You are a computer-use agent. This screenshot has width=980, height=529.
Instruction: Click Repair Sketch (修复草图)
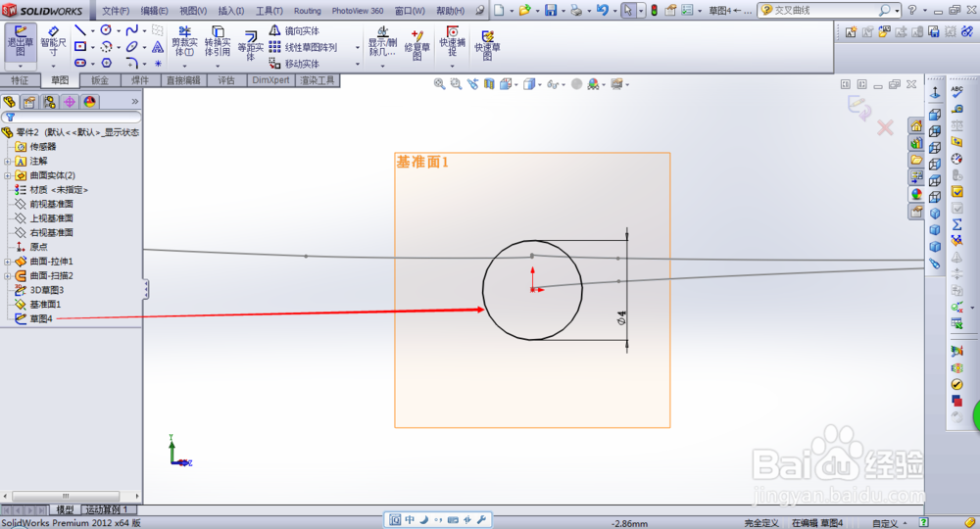pyautogui.click(x=416, y=45)
